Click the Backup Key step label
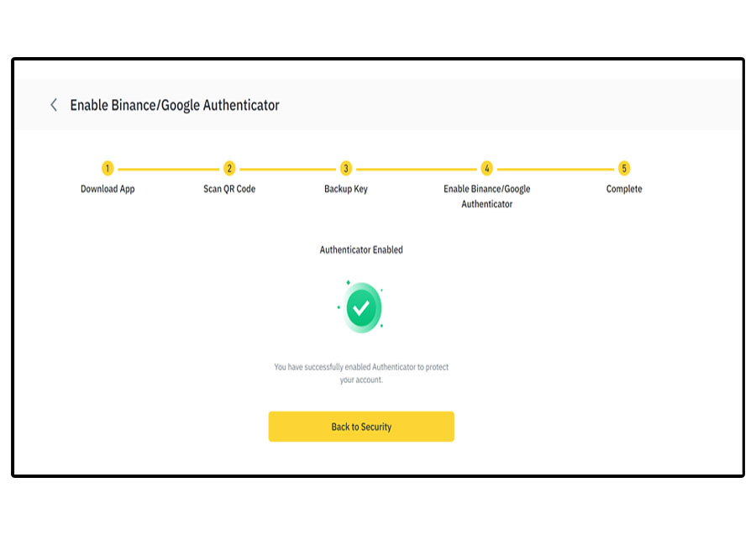 tap(346, 189)
